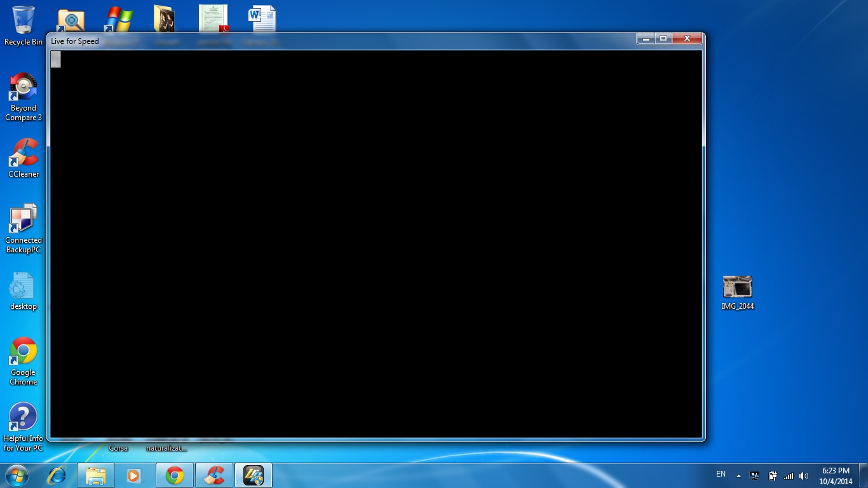
Task: Switch to Google Chrome in the taskbar
Action: 175,475
